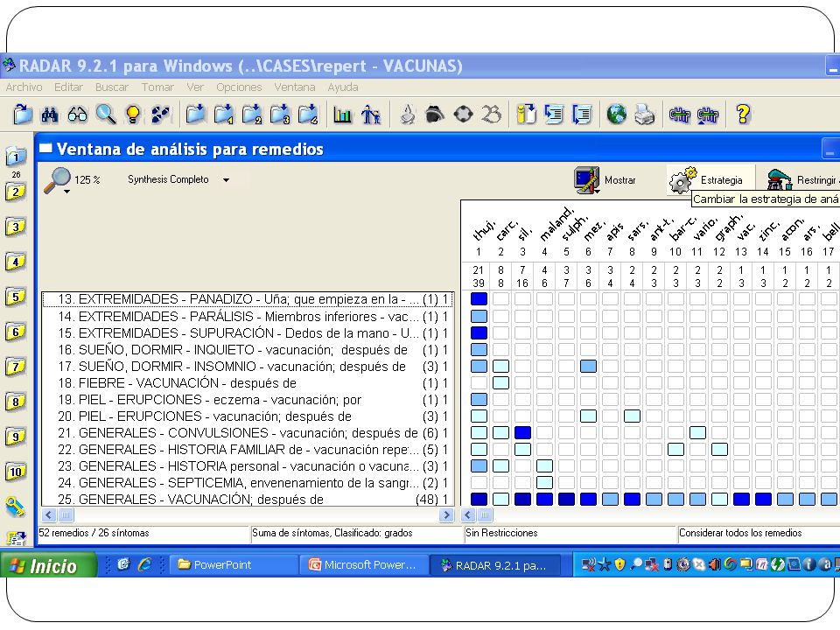The image size is (840, 630).
Task: Click Internet Explorer quick launch icon
Action: pyautogui.click(x=144, y=564)
